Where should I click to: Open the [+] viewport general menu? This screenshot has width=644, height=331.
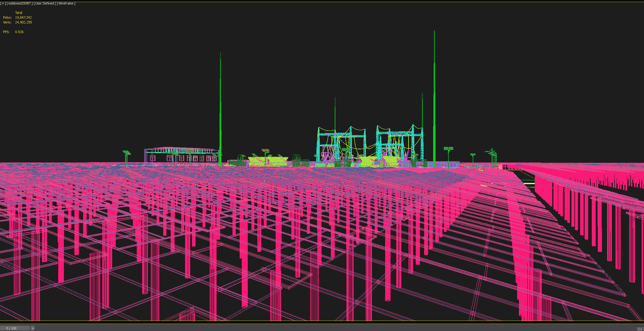[x=3, y=3]
